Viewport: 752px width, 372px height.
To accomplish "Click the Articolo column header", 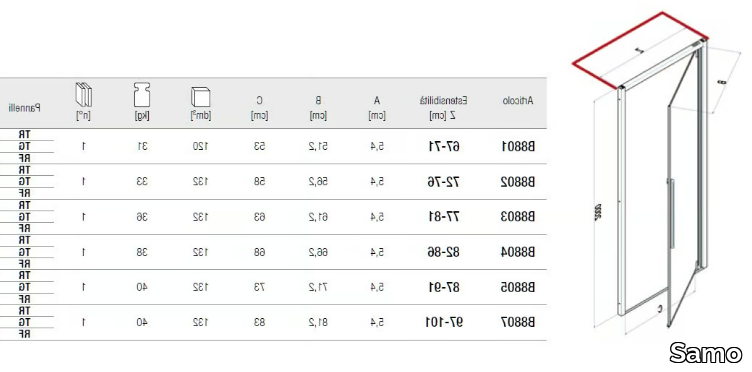I will point(518,101).
